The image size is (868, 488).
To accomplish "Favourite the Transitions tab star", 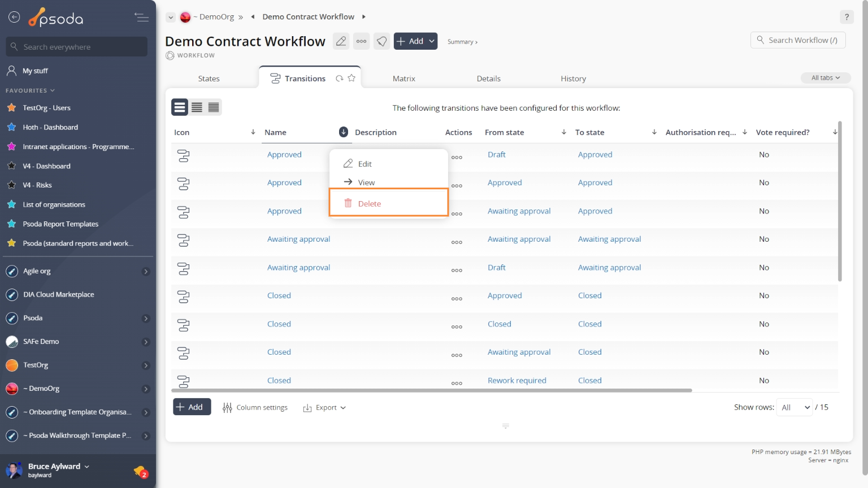I will [351, 78].
